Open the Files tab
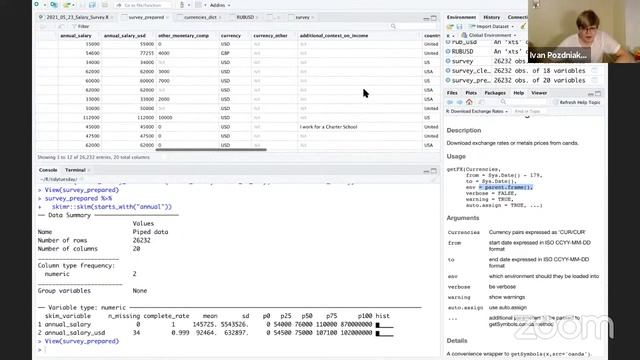Viewport: 640px width, 360px height. (452, 93)
